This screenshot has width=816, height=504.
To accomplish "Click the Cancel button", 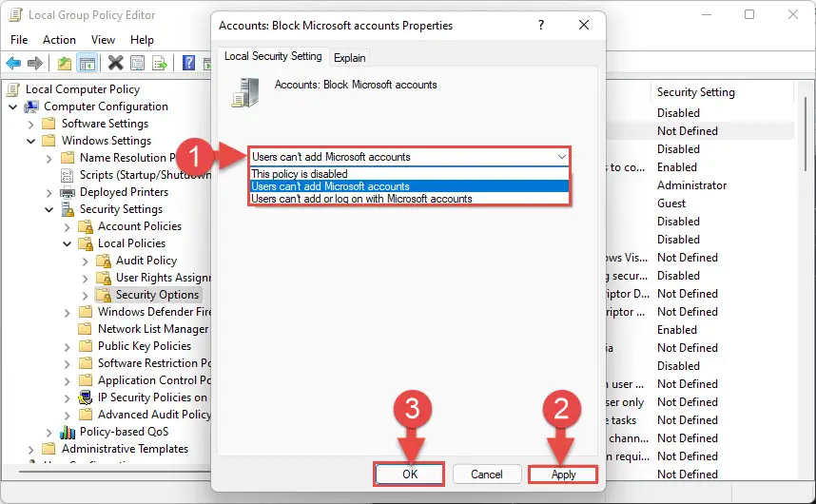I will (x=487, y=475).
